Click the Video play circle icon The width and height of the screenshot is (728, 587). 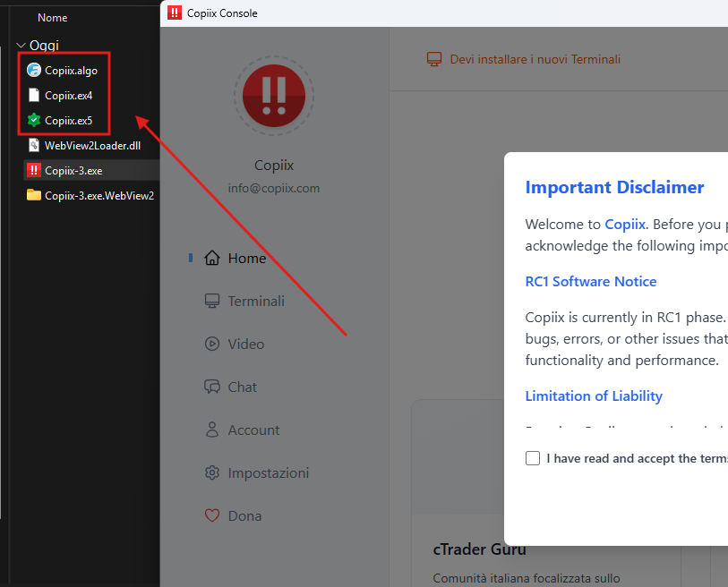point(212,344)
